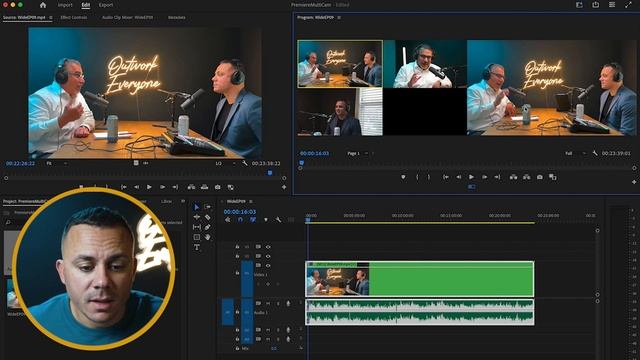640x360 pixels.
Task: Step forward one frame in Source monitor
Action: point(162,187)
